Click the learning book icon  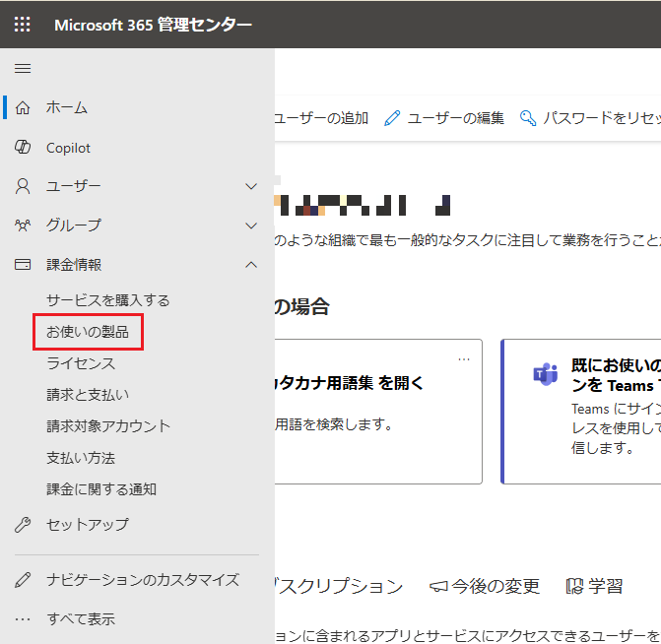click(575, 586)
